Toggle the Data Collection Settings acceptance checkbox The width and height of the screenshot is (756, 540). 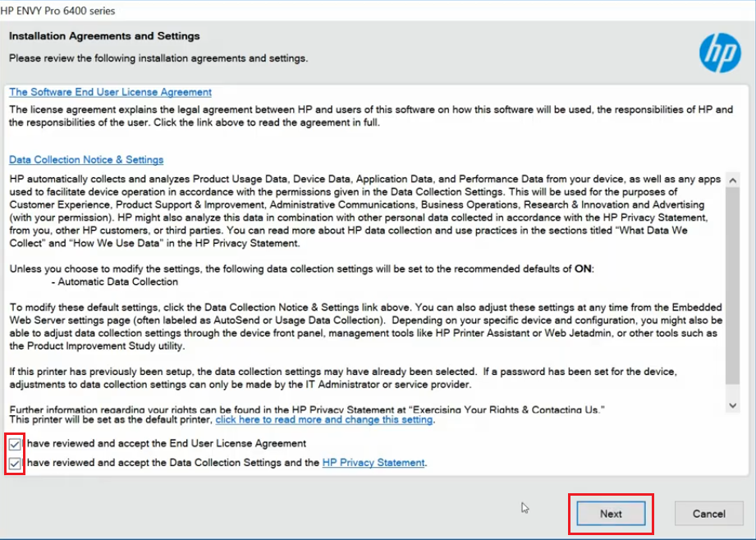coord(15,464)
